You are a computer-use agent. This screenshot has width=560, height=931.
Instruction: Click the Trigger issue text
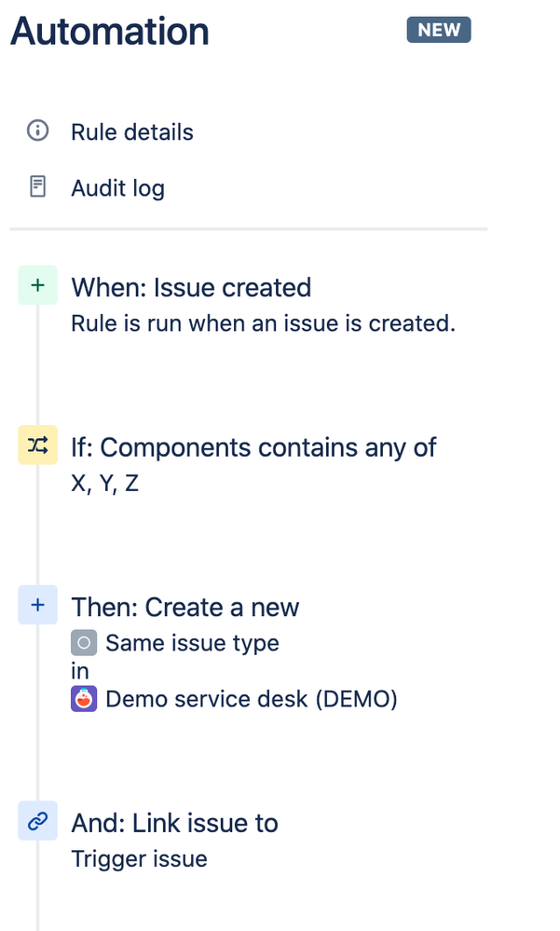pyautogui.click(x=139, y=858)
